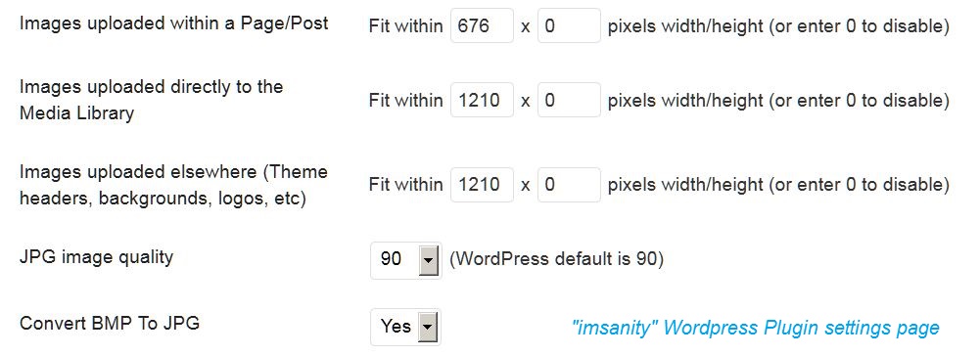Focus the Media Library width field showing 1210
This screenshot has width=980, height=356.
[482, 100]
